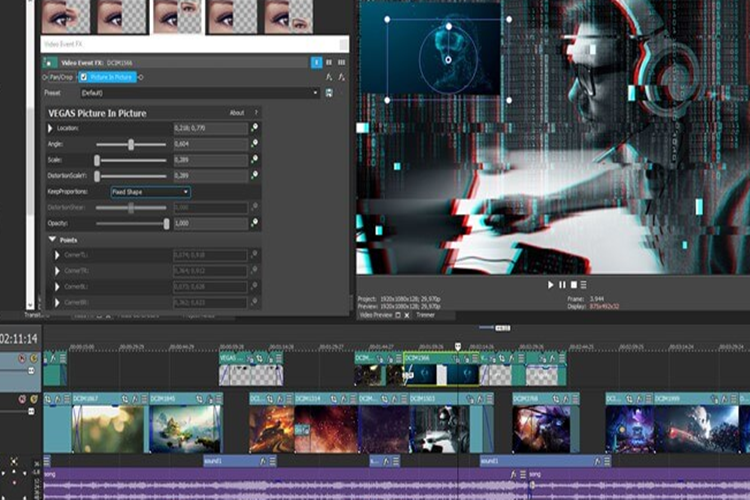Select Pan/Crop in the effect chain
This screenshot has width=750, height=500.
(61, 77)
